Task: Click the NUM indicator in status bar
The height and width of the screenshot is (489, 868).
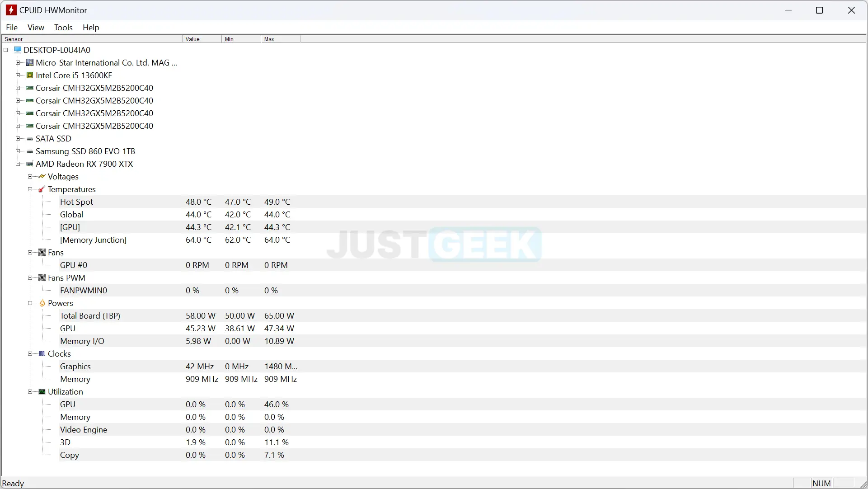Action: (821, 483)
